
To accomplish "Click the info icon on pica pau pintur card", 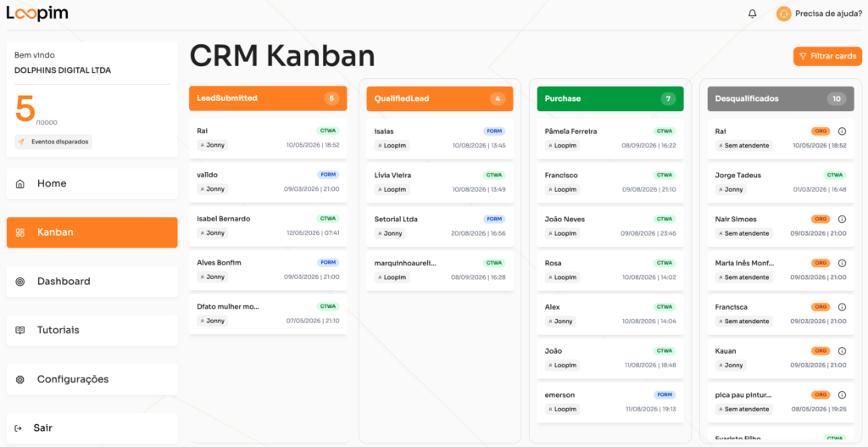I will (842, 395).
